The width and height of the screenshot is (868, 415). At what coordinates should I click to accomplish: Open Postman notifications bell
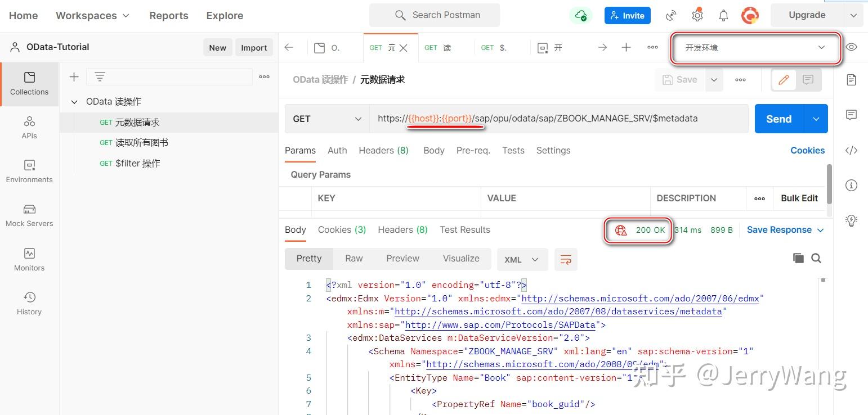tap(723, 15)
